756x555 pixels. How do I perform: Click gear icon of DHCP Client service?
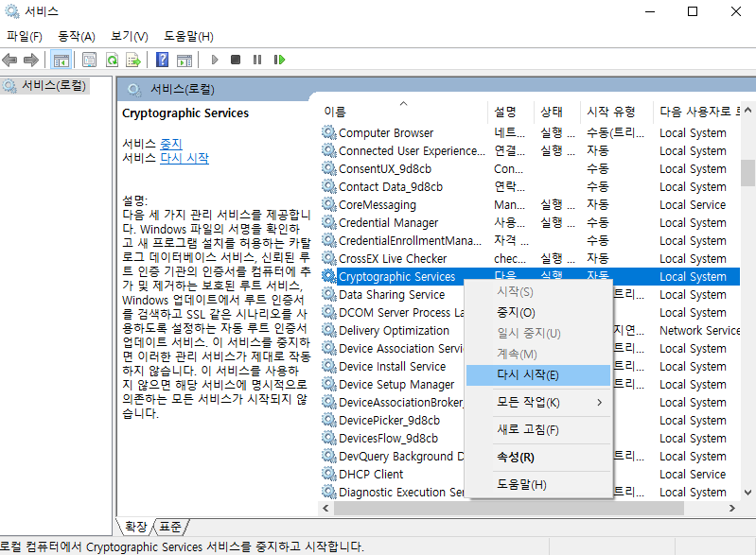coord(329,474)
